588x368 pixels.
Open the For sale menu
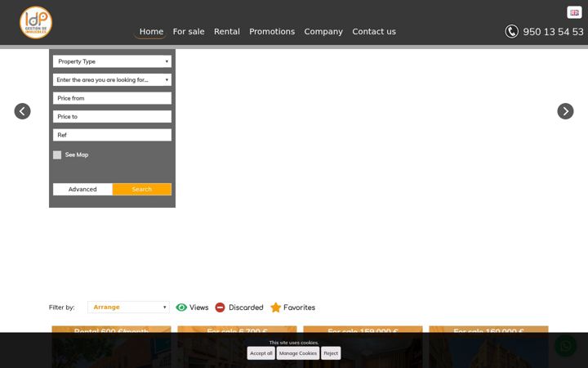(x=189, y=32)
